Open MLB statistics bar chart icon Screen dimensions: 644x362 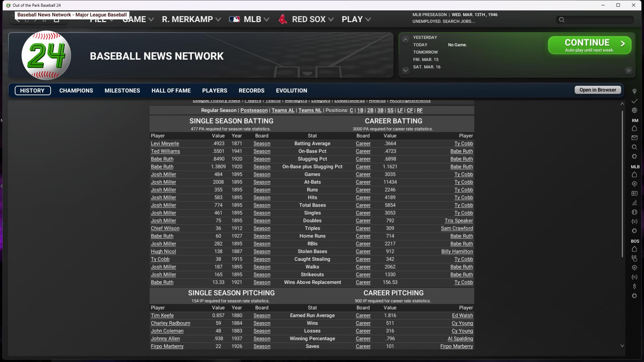coord(634,203)
